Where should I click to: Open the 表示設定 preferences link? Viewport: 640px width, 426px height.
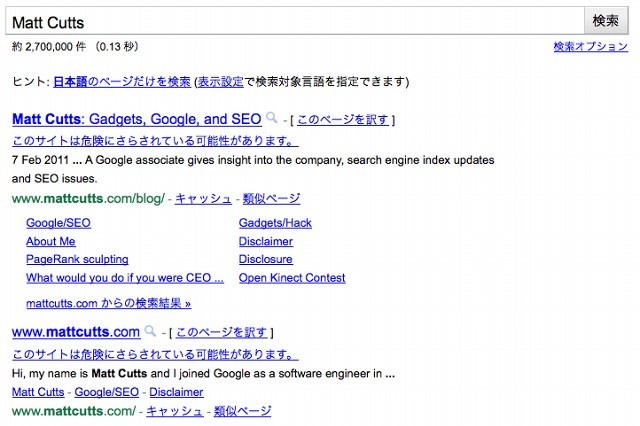click(220, 82)
